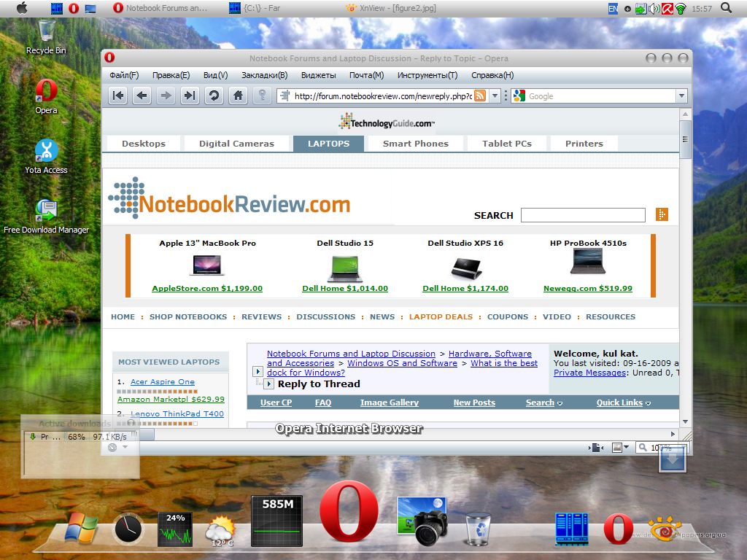Viewport: 747px width, 560px height.
Task: Open the AppleStore.com $1,199.00 link
Action: pyautogui.click(x=207, y=288)
